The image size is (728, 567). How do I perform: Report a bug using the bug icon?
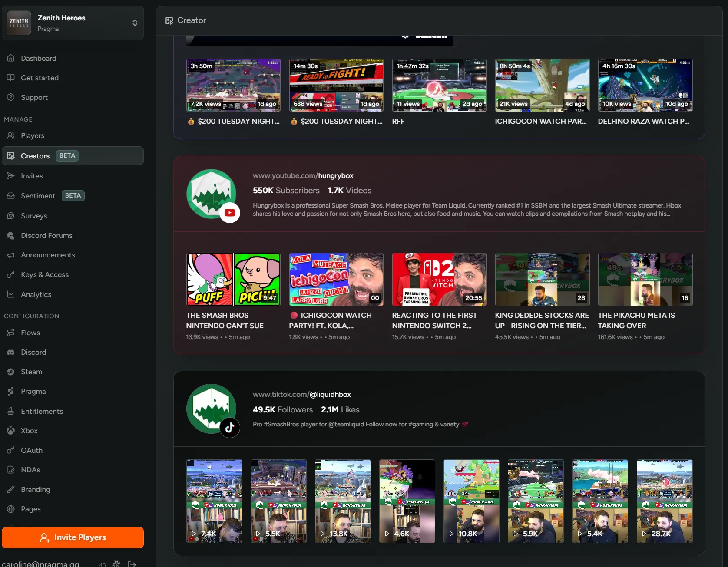pyautogui.click(x=116, y=564)
